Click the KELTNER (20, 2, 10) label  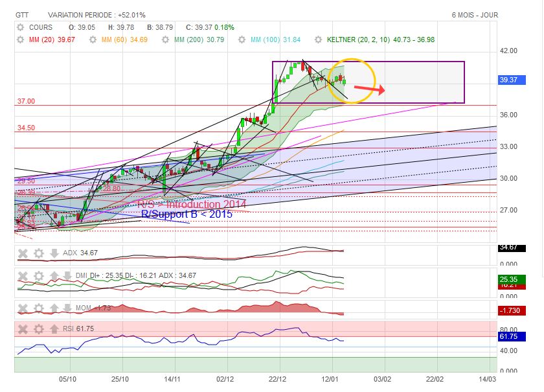pos(358,40)
